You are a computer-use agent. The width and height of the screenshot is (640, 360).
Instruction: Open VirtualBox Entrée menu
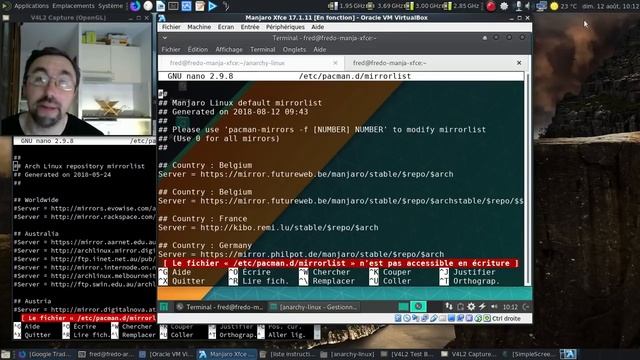click(250, 27)
